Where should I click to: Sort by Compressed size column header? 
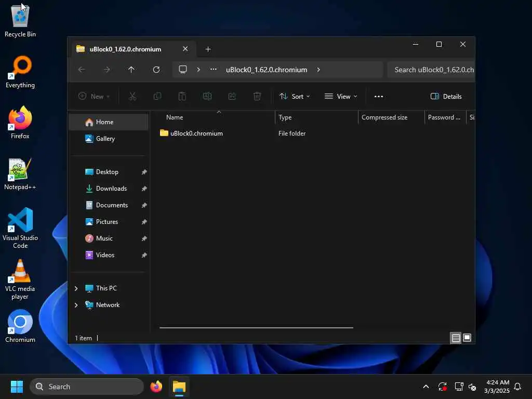[x=391, y=117]
